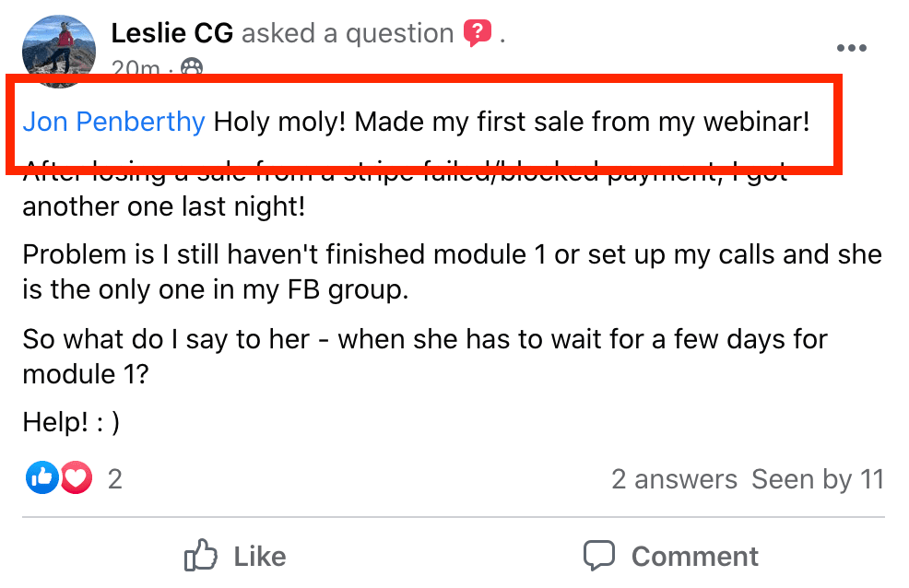Click the paragraph starting 'Problem is I still'
The height and width of the screenshot is (588, 909).
(x=452, y=271)
